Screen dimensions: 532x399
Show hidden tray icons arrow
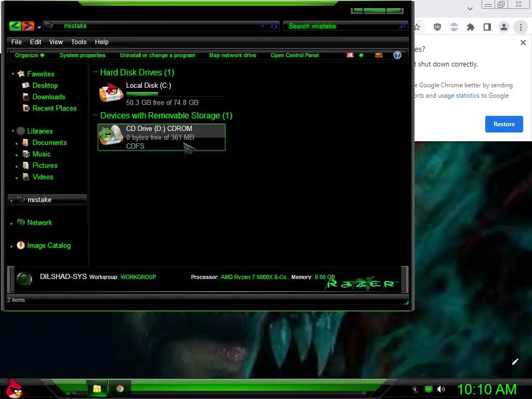[x=415, y=390]
